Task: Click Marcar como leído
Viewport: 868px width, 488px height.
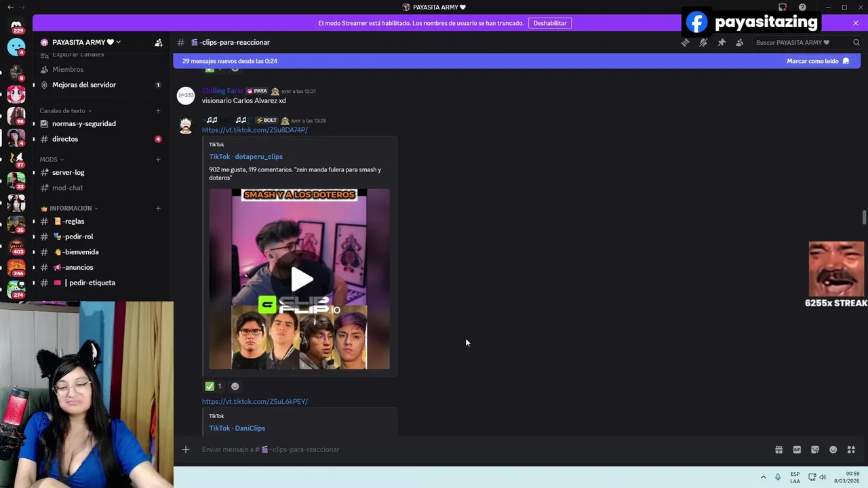Action: (x=818, y=61)
